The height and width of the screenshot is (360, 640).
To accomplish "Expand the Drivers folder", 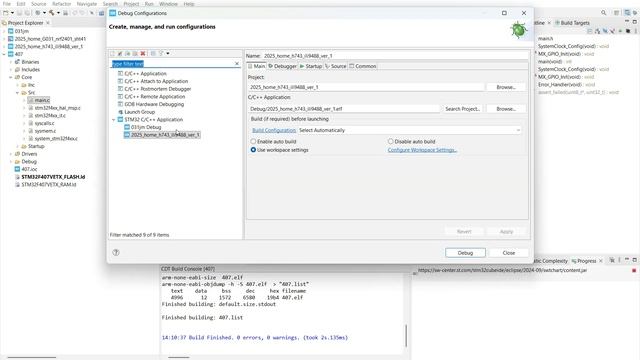I will point(11,154).
